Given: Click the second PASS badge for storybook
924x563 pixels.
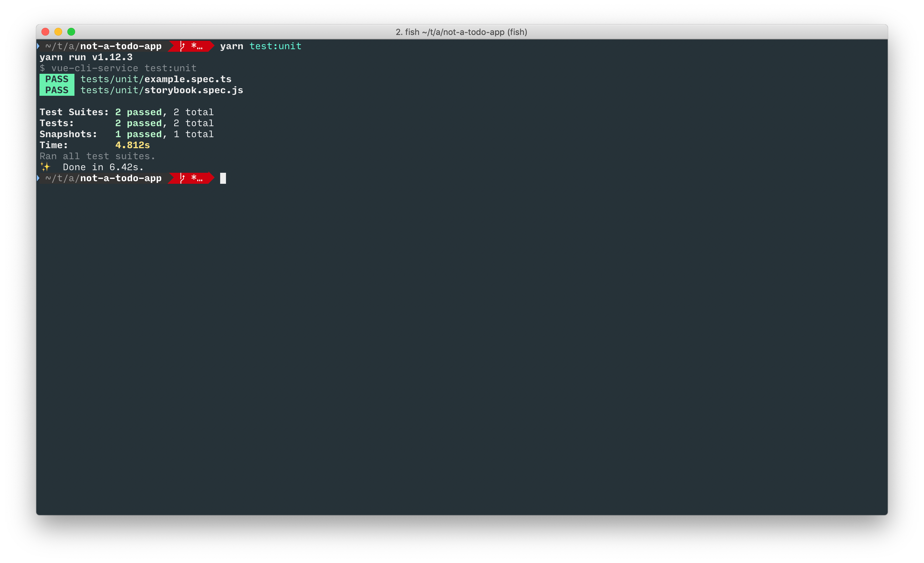Looking at the screenshot, I should coord(57,90).
